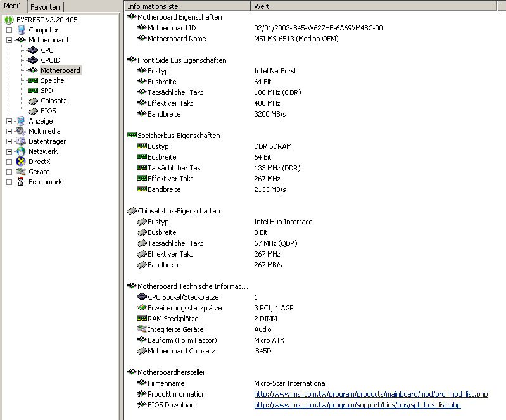The height and width of the screenshot is (420, 506).
Task: Click the Front Side Bus Eigenschaften icon
Action: tap(132, 60)
